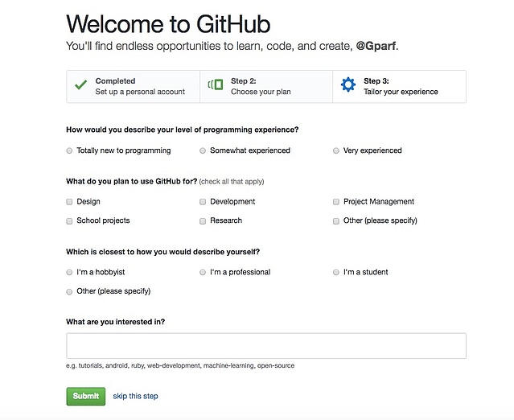
Task: Click the green Completed checkmark icon
Action: pos(80,85)
